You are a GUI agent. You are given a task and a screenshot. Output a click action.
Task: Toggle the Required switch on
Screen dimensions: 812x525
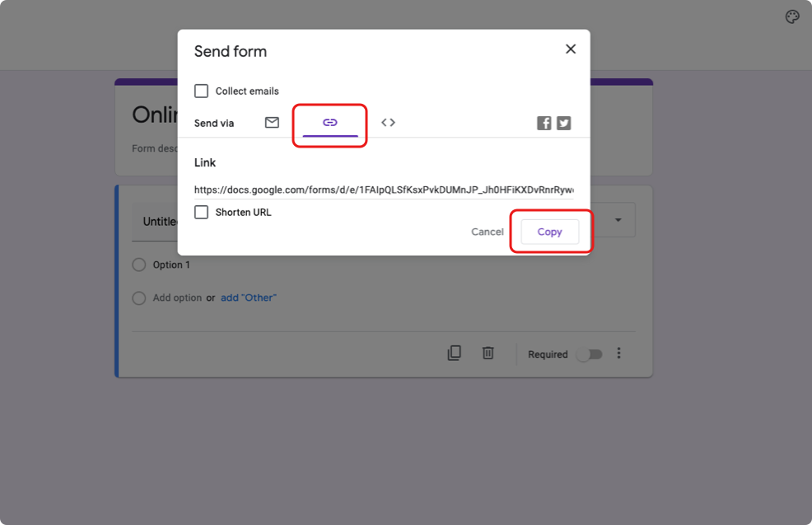[590, 354]
